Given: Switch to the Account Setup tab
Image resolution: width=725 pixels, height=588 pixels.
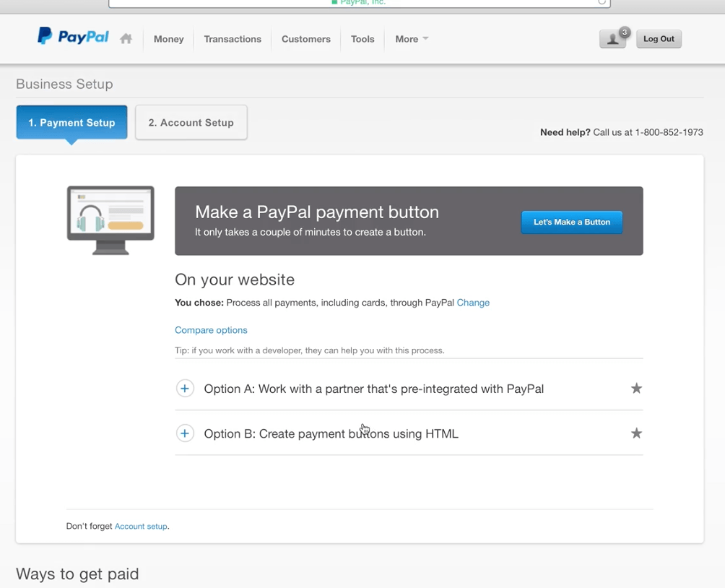Looking at the screenshot, I should 191,123.
